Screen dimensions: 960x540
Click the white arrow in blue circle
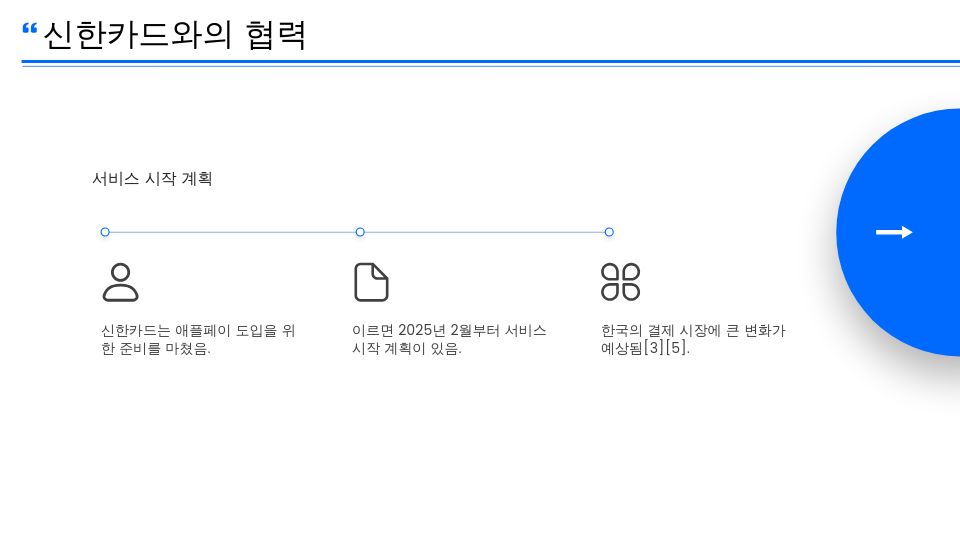tap(894, 232)
